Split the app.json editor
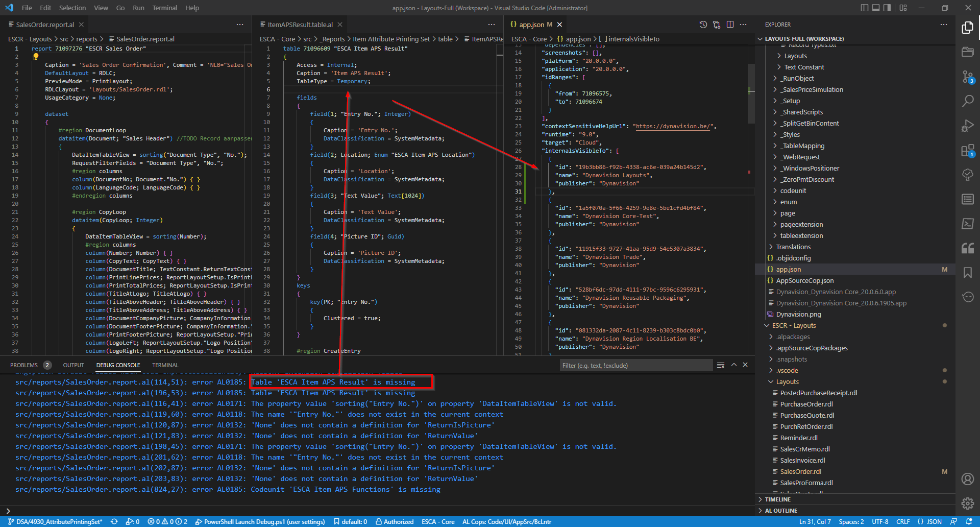Screen dimensions: 980x527 pyautogui.click(x=730, y=24)
